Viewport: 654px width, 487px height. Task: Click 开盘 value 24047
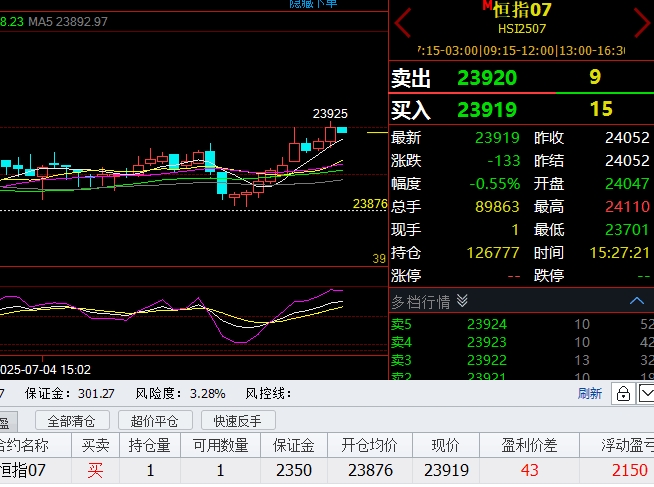tap(627, 183)
